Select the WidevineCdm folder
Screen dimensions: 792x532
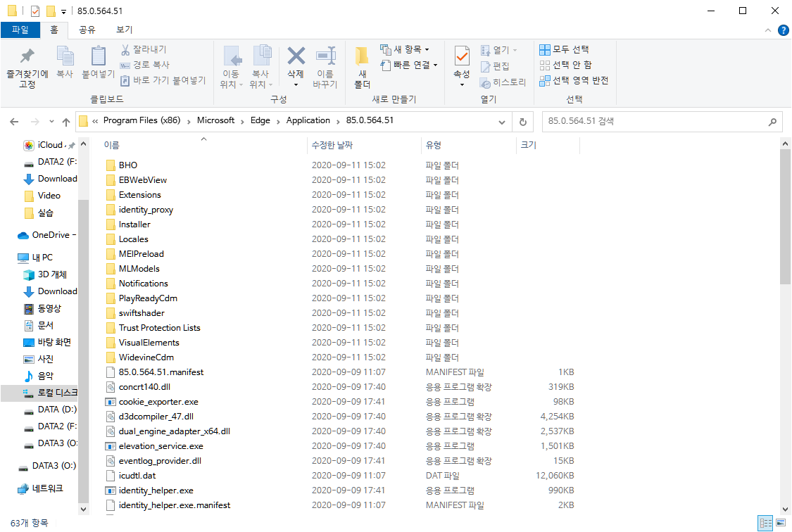coord(140,357)
